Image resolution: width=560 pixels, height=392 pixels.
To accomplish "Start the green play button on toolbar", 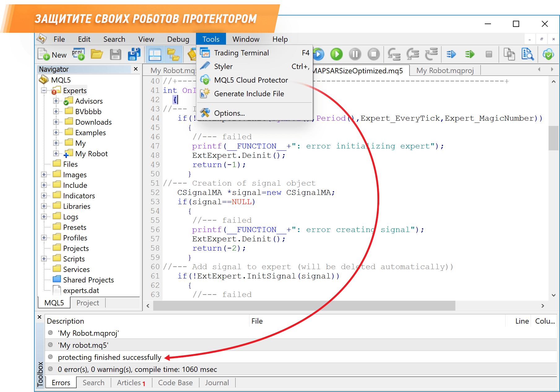I will coord(336,54).
